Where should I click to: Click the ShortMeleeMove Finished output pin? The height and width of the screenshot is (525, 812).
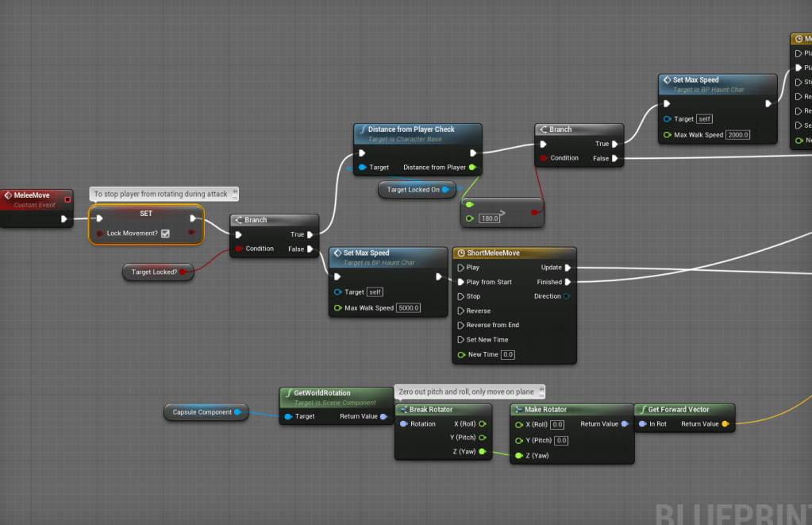[568, 282]
